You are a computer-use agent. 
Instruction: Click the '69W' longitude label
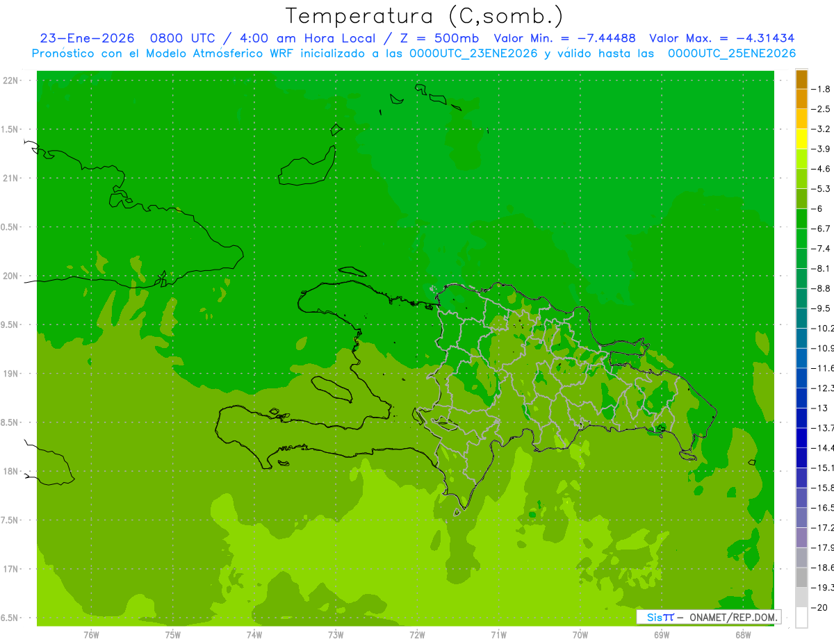(x=662, y=634)
